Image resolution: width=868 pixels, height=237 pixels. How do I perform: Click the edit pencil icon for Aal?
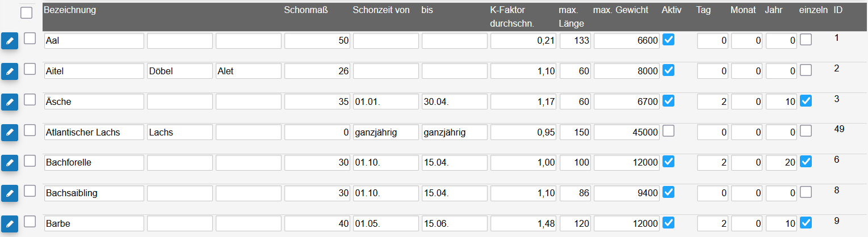(x=10, y=41)
